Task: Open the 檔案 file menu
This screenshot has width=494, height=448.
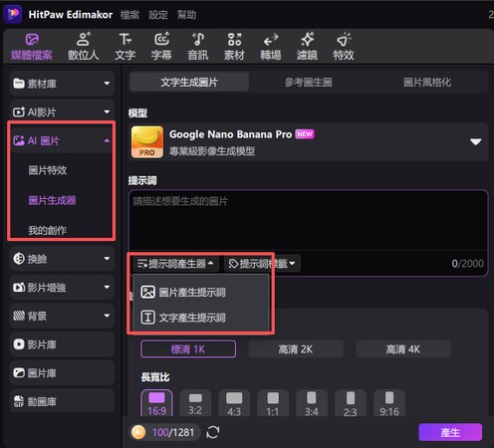Action: (x=129, y=15)
